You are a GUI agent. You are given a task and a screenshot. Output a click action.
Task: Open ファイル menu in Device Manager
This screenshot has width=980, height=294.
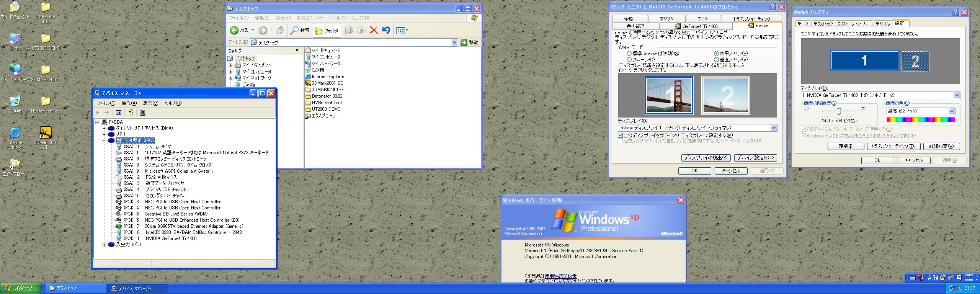click(x=105, y=103)
